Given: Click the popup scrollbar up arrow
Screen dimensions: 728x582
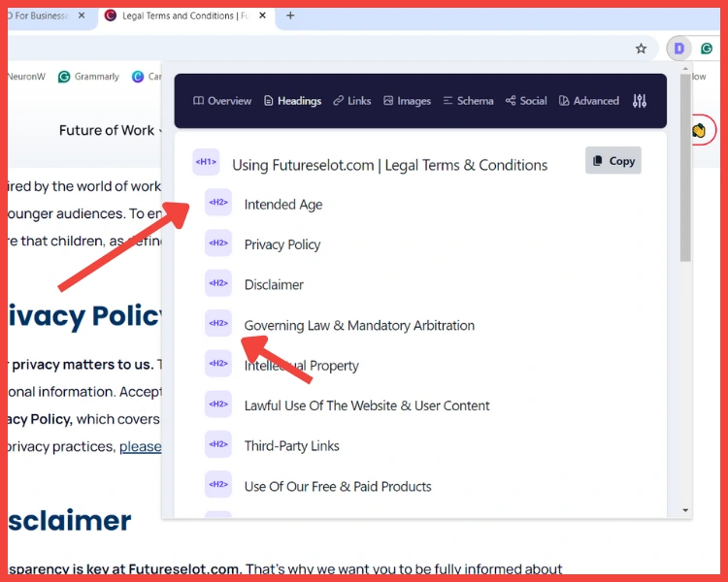Looking at the screenshot, I should pyautogui.click(x=685, y=69).
